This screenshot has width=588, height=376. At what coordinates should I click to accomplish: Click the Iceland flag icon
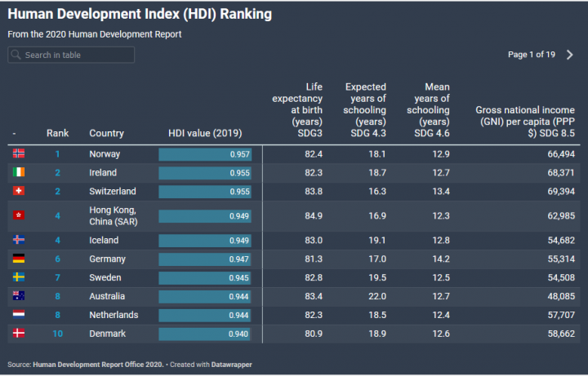[x=20, y=241]
